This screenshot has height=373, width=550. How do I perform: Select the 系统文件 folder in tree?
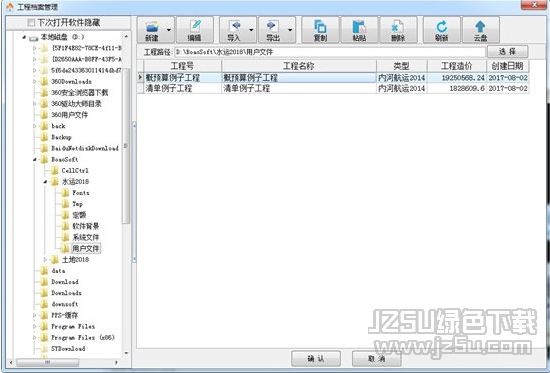[86, 237]
